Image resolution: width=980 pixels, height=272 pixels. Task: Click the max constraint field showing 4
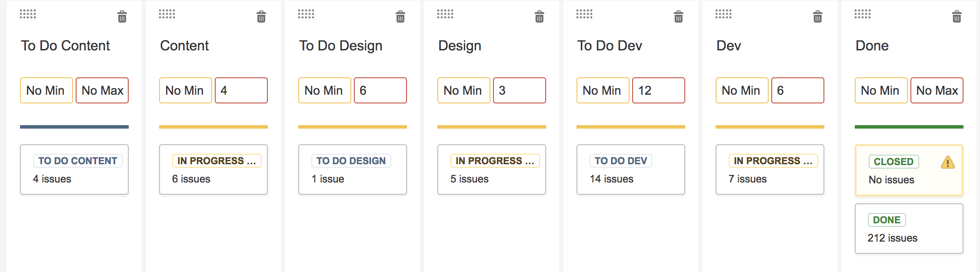241,90
